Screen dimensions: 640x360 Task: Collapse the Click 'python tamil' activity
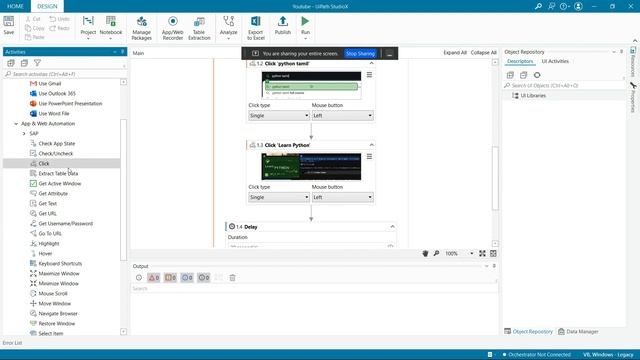coord(371,64)
